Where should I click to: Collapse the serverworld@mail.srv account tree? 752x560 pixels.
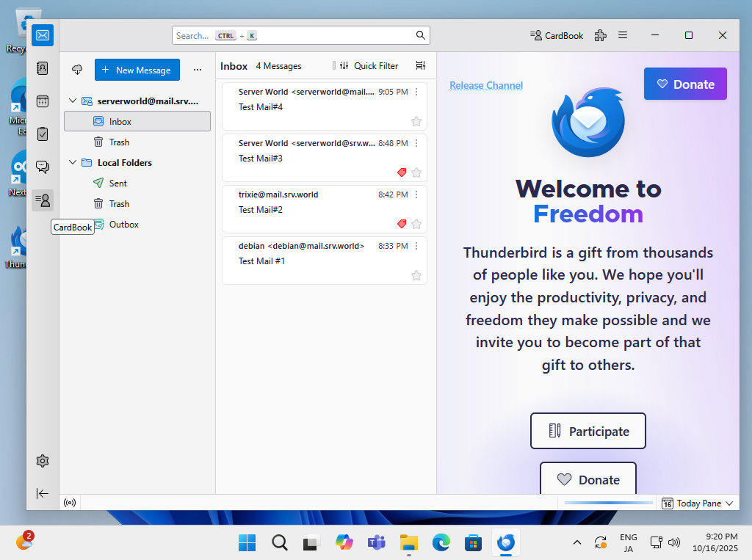click(x=73, y=101)
